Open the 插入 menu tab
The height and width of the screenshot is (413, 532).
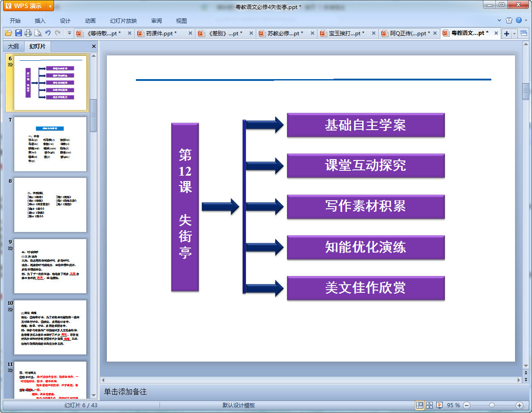click(40, 21)
